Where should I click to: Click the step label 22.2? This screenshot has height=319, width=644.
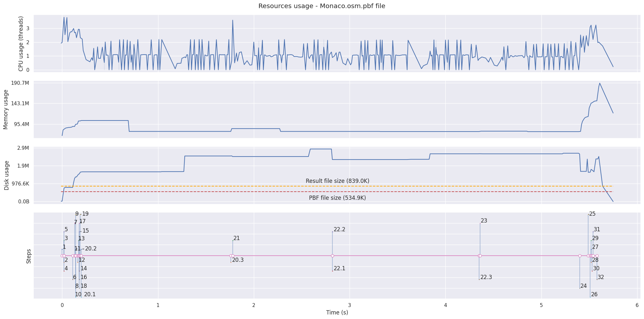(x=340, y=230)
